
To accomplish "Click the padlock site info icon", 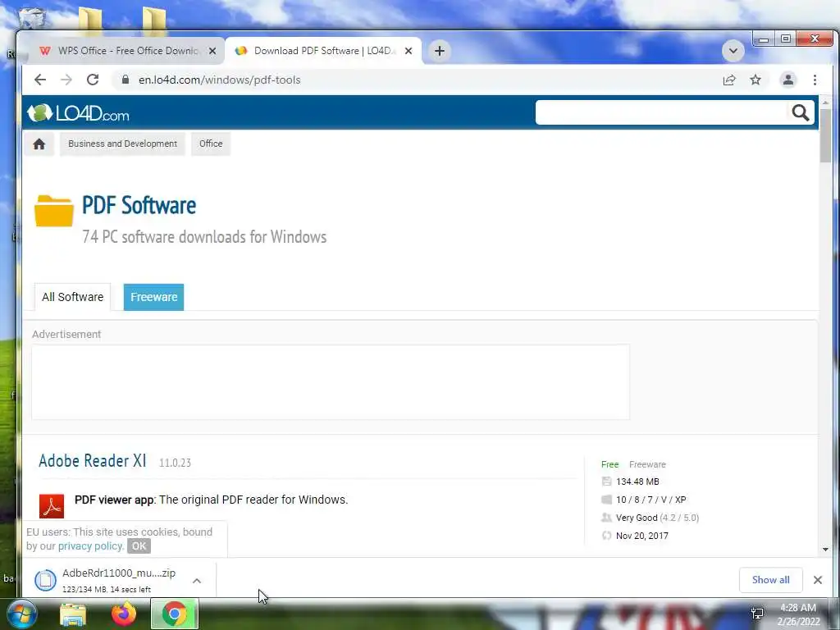I will [126, 80].
